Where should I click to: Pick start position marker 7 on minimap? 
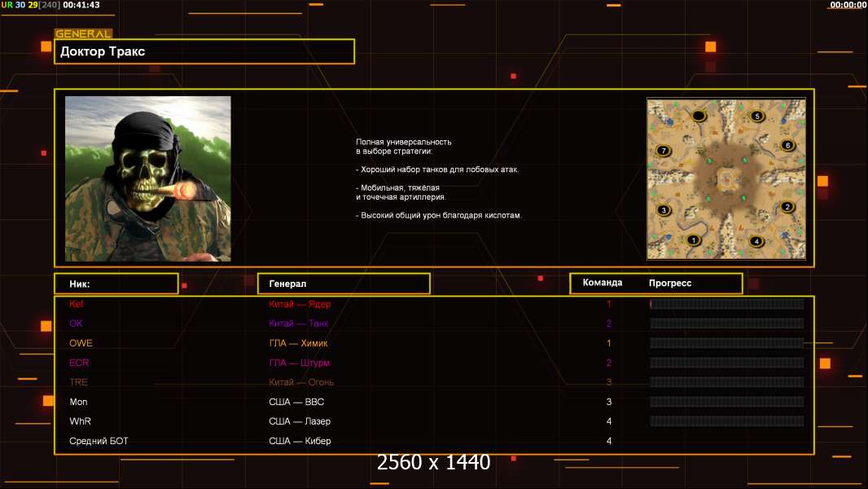pos(664,151)
